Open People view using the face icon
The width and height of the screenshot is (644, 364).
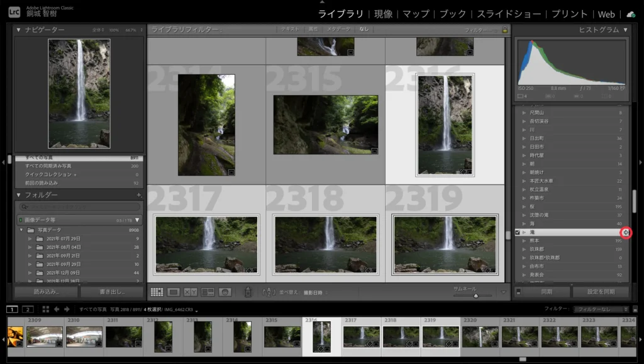(x=225, y=291)
